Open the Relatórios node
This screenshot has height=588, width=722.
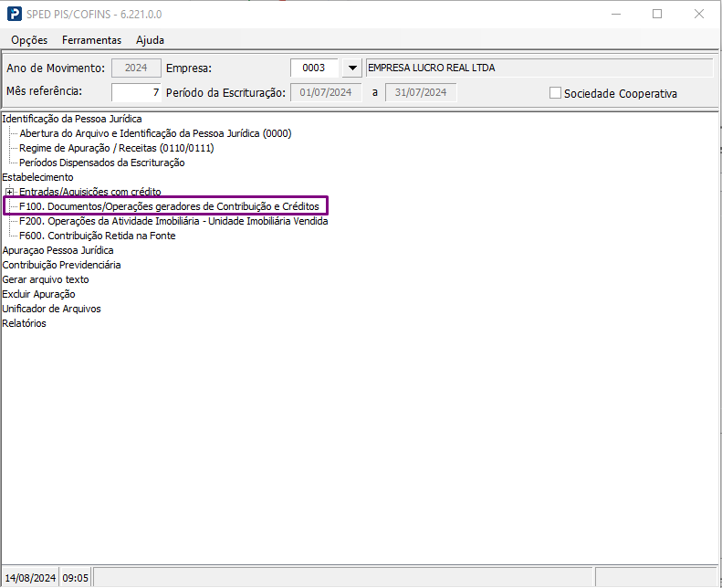click(x=24, y=323)
